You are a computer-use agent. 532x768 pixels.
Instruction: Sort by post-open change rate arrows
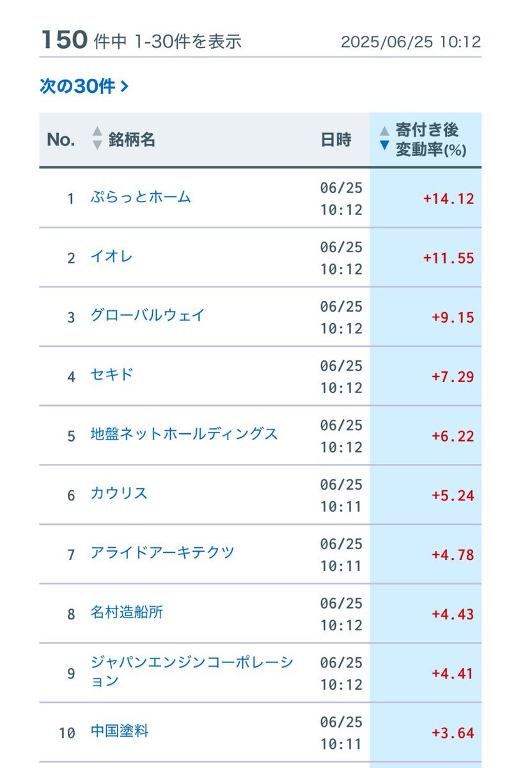[384, 138]
